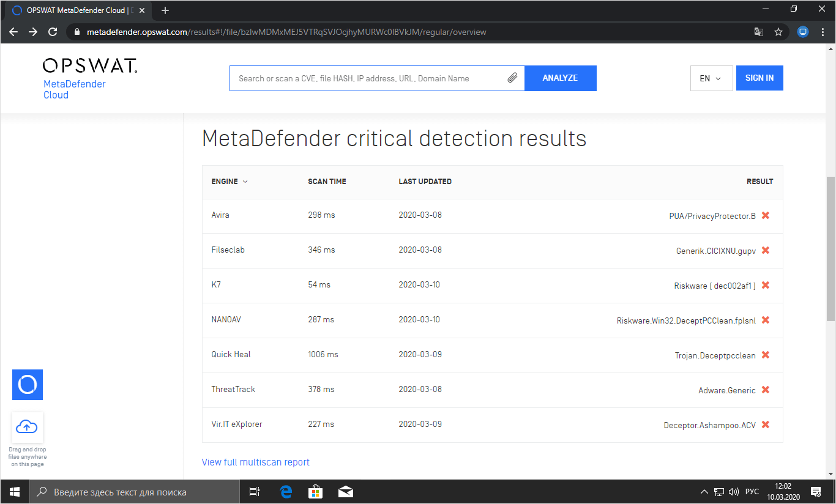Image resolution: width=836 pixels, height=504 pixels.
Task: Click PUA/PrivacyProtector.B result text
Action: (712, 216)
